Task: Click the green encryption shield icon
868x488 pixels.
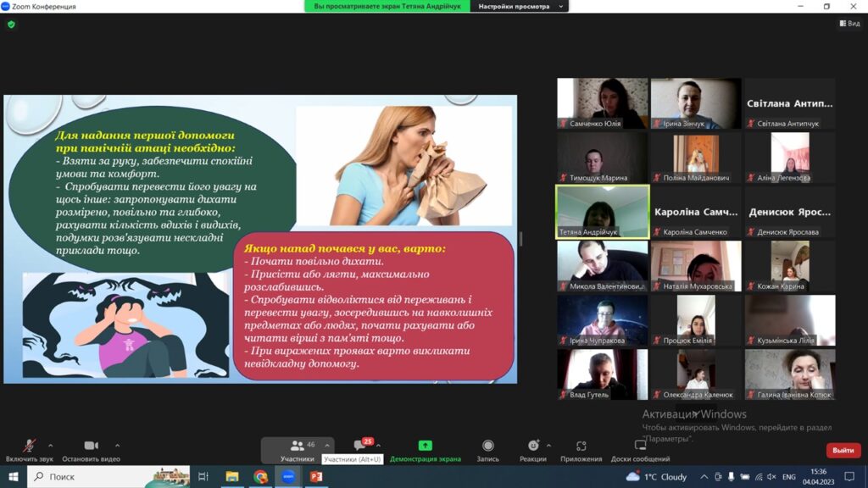Action: coord(11,25)
